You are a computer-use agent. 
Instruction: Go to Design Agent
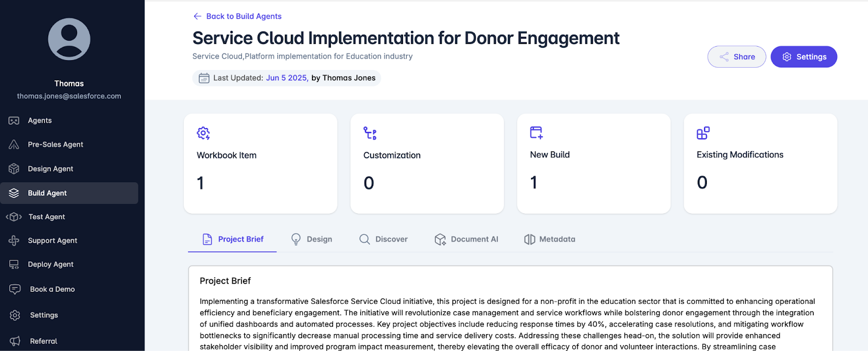tap(69, 169)
